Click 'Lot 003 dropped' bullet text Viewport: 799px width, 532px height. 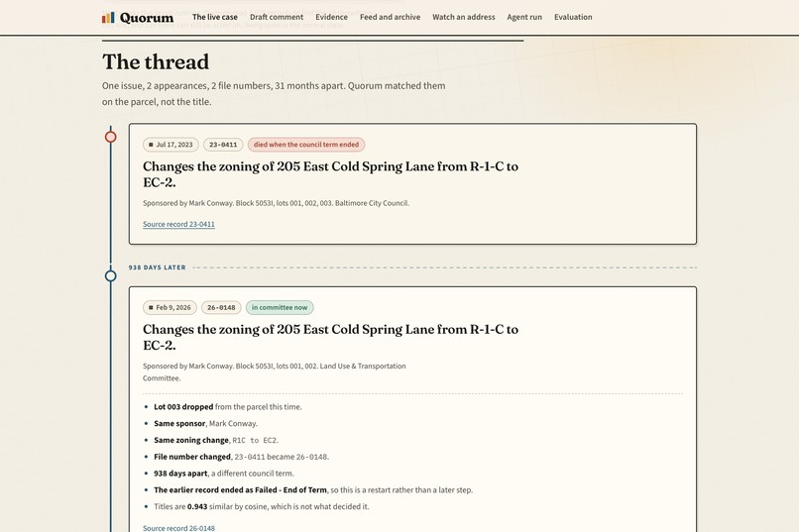coord(183,407)
